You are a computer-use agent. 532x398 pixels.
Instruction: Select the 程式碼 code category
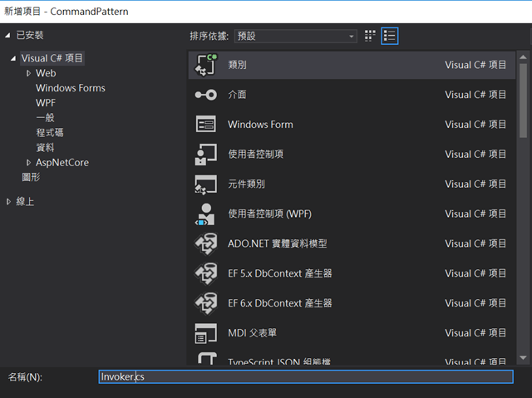click(x=50, y=133)
